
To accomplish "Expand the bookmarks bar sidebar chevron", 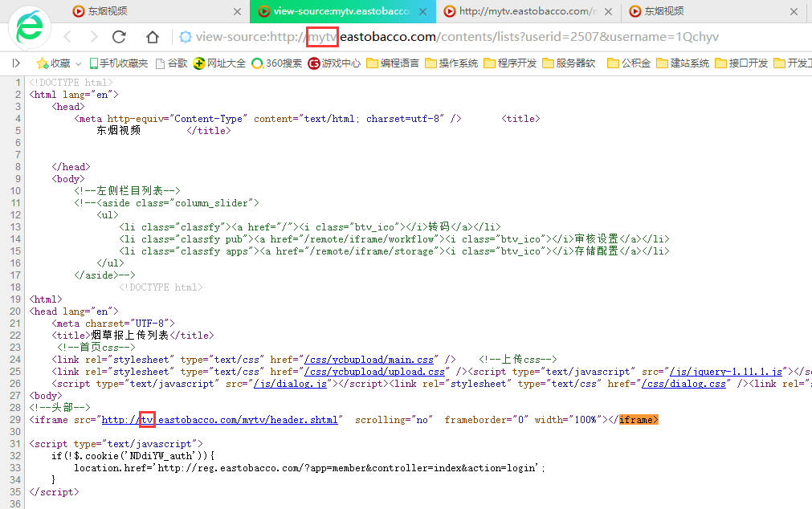I will point(16,63).
